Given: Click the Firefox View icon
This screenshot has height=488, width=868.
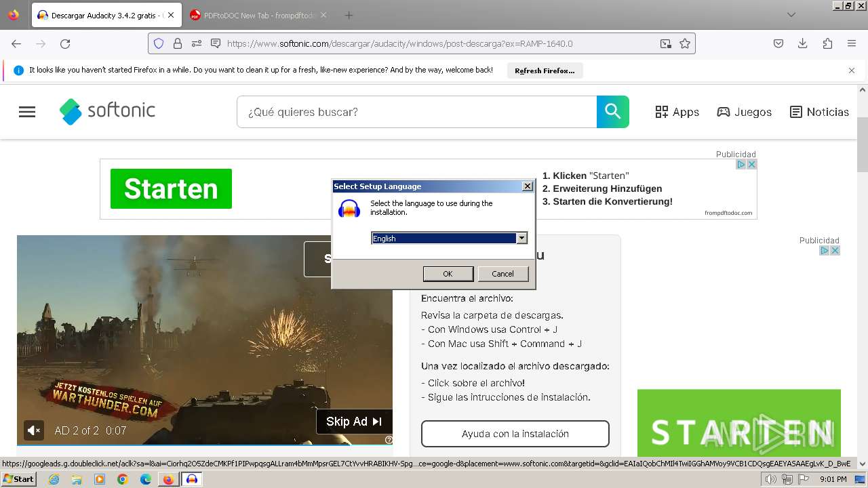Looking at the screenshot, I should pyautogui.click(x=14, y=15).
